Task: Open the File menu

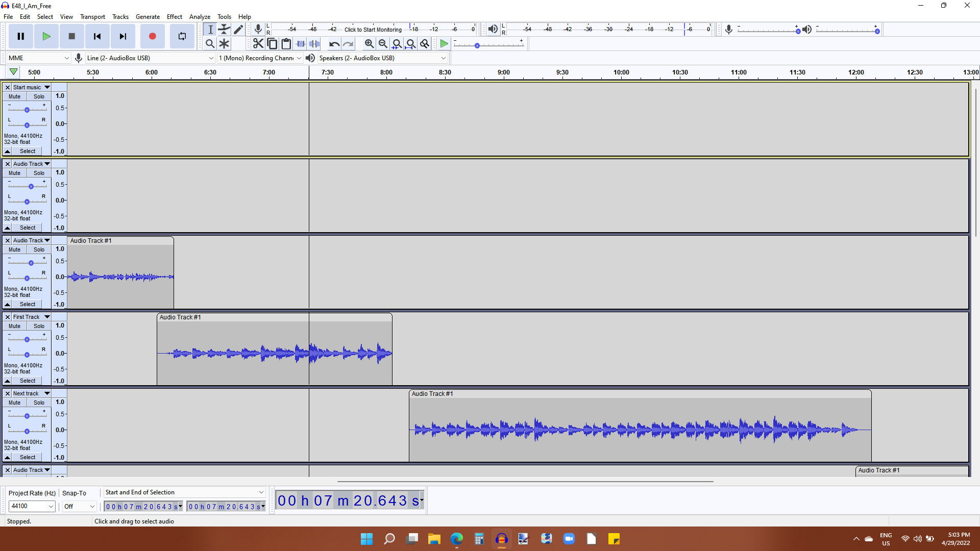Action: pyautogui.click(x=8, y=17)
